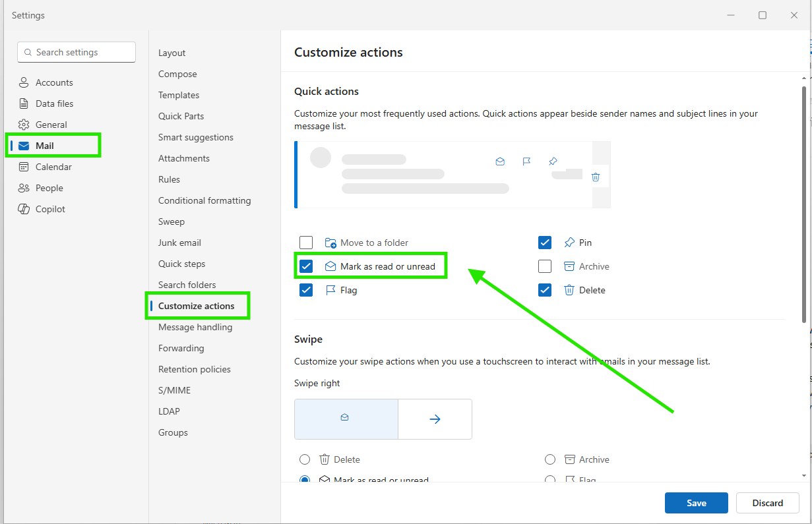
Task: Open Conditional formatting settings
Action: click(x=204, y=200)
